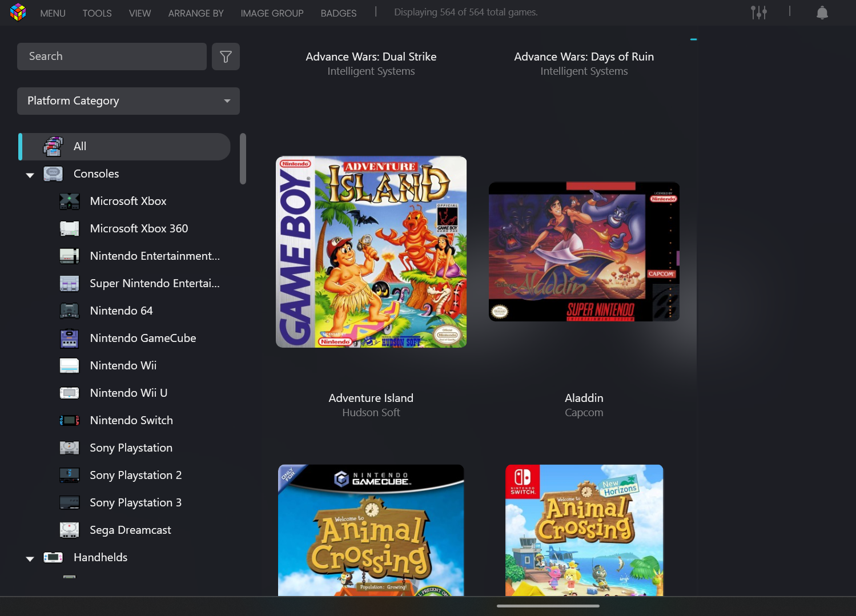Select the All platforms icon
Viewport: 856px width, 616px height.
pos(53,147)
